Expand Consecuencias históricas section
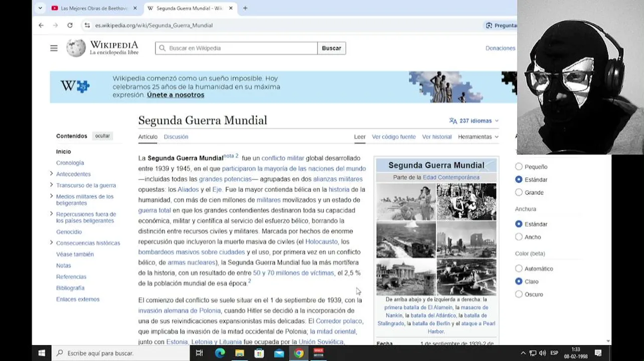Viewport: 644px width, 361px height. tap(51, 243)
